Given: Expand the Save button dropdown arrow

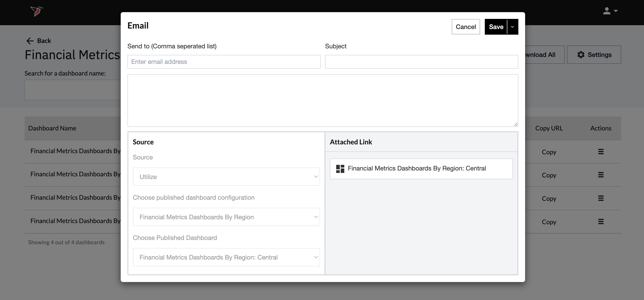Looking at the screenshot, I should click(512, 27).
